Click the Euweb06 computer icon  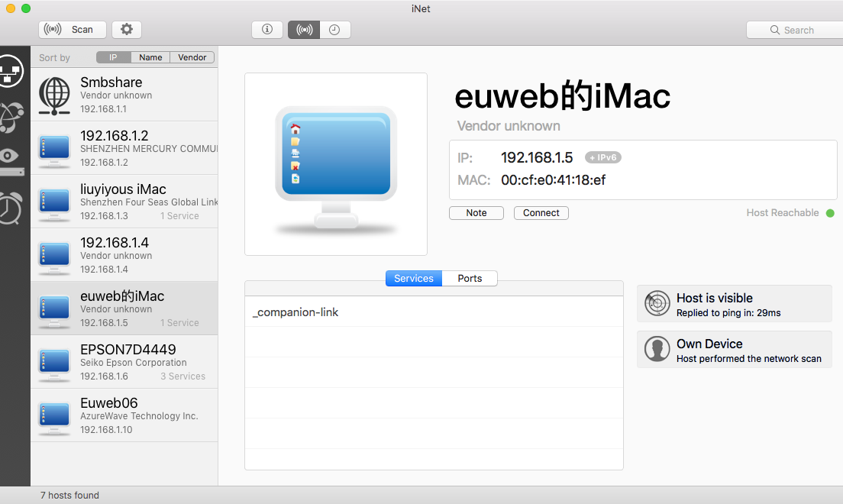tap(54, 418)
